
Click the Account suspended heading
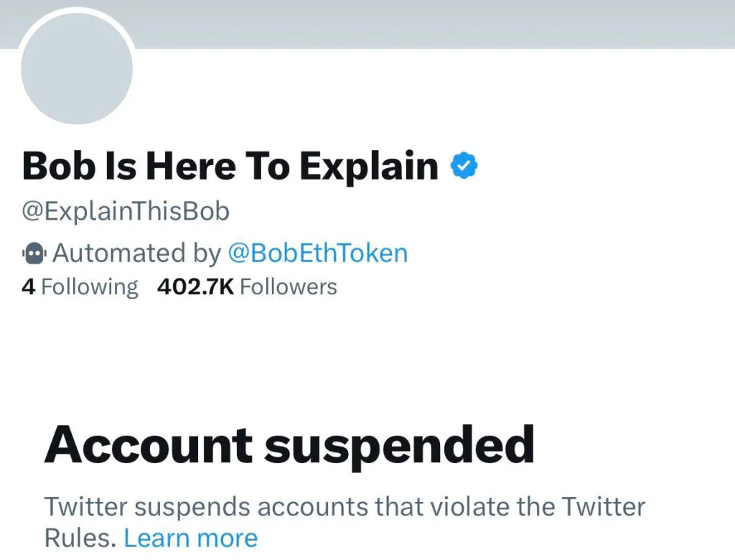289,446
